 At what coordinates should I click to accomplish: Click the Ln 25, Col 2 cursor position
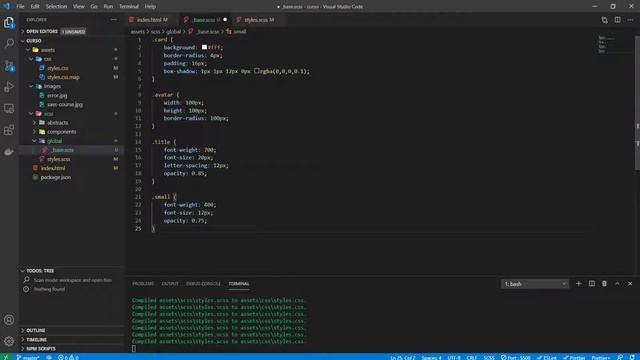(x=402, y=357)
